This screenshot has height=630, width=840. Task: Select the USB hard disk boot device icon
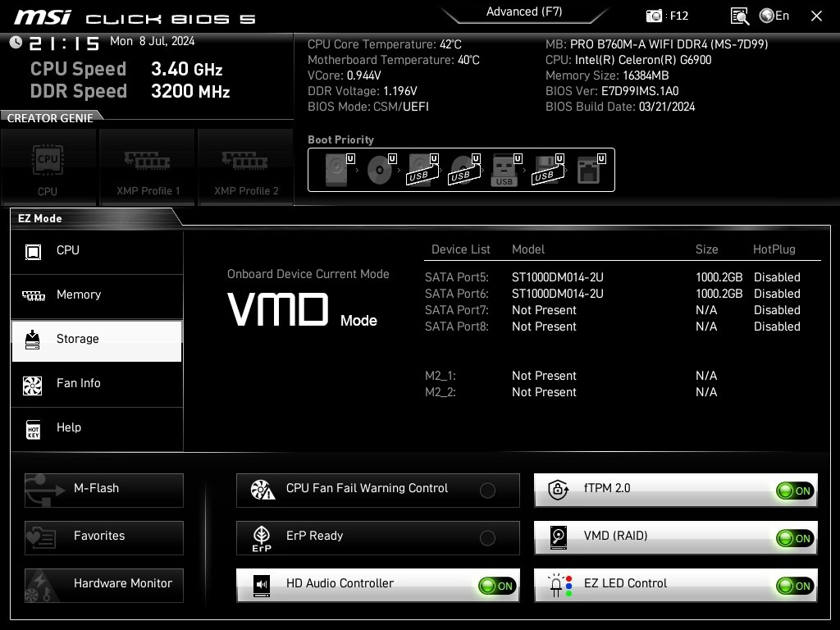[x=423, y=170]
